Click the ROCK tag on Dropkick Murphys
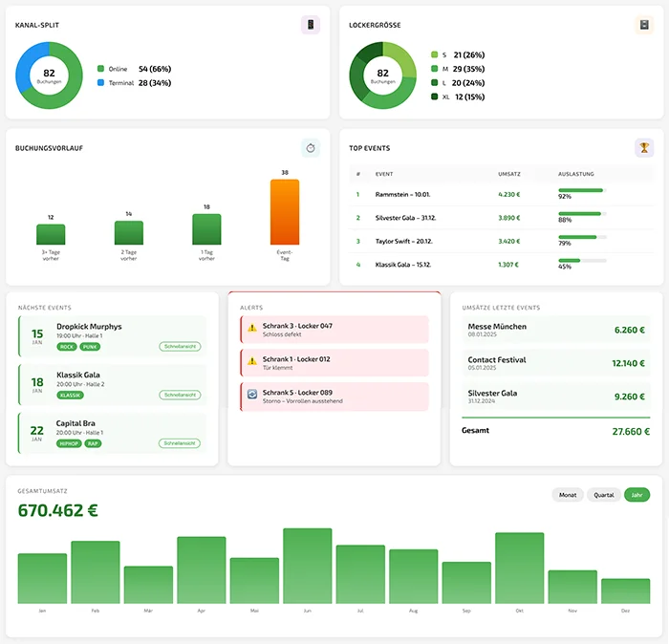Screen dimensions: 669x644 [x=67, y=347]
